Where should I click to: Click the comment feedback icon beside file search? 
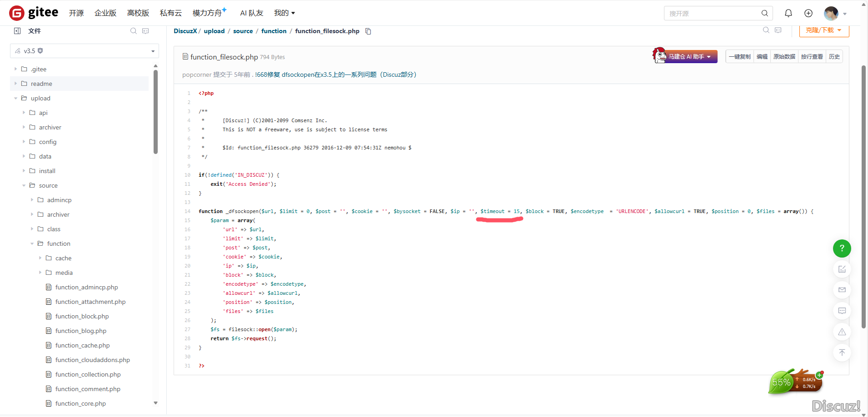(145, 30)
